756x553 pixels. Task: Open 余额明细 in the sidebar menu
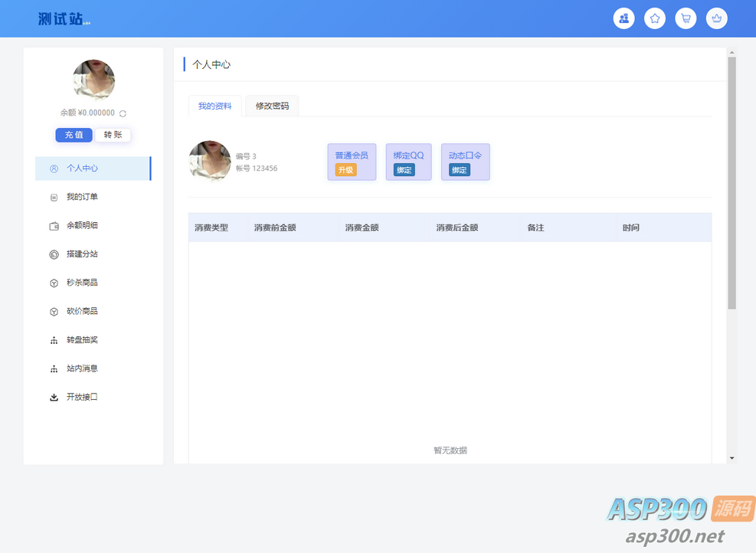tap(93, 225)
